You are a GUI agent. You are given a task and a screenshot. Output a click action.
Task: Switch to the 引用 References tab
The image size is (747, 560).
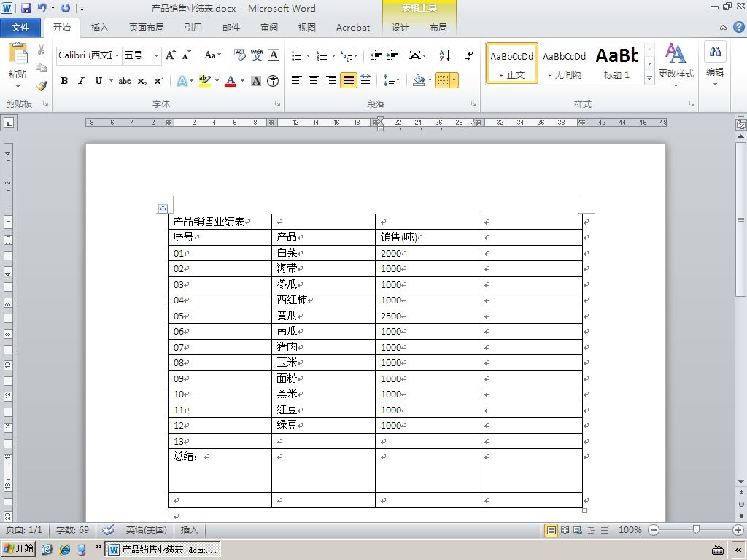pos(193,28)
